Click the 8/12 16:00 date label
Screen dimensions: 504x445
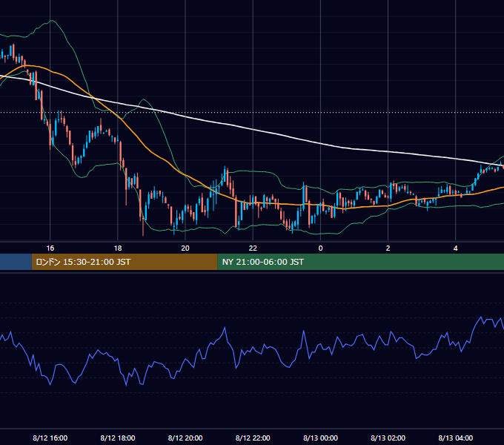pyautogui.click(x=50, y=438)
